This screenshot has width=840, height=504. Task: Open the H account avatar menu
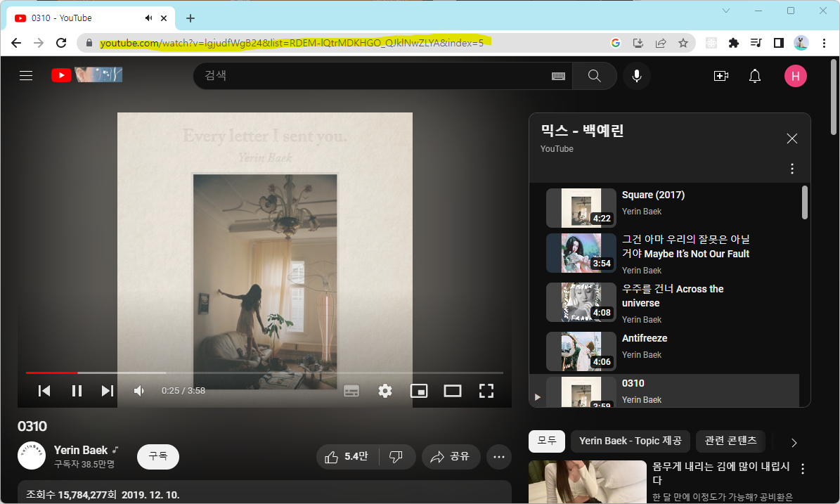796,76
